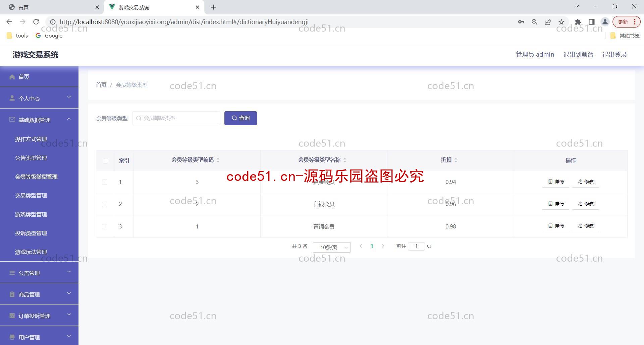The image size is (644, 345).
Task: Click 详情 for the 白银会员 row
Action: (556, 204)
